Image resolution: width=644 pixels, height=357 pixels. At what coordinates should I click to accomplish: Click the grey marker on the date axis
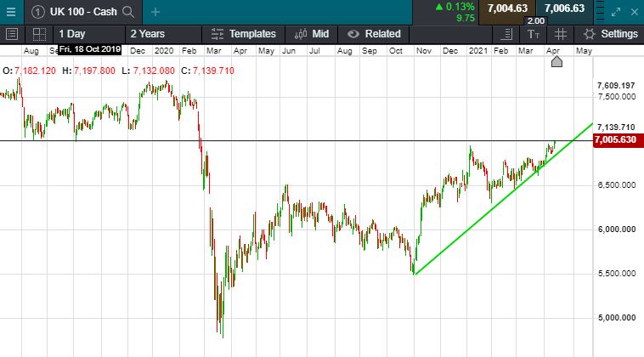click(x=557, y=62)
